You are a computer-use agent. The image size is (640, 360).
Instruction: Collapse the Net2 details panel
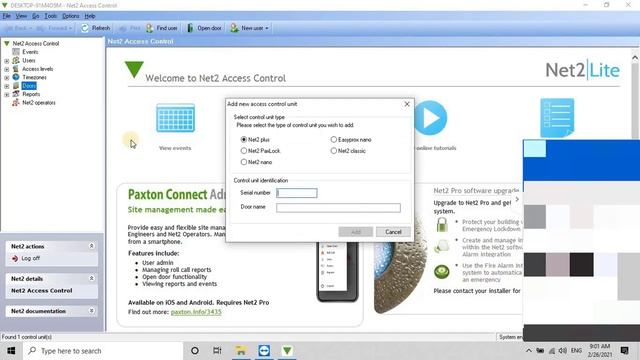(x=91, y=278)
